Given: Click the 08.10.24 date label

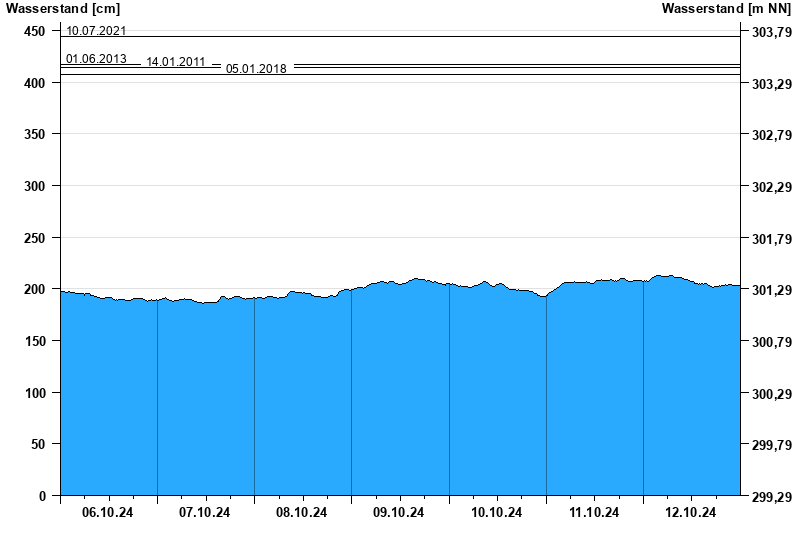Looking at the screenshot, I should coord(302,512).
